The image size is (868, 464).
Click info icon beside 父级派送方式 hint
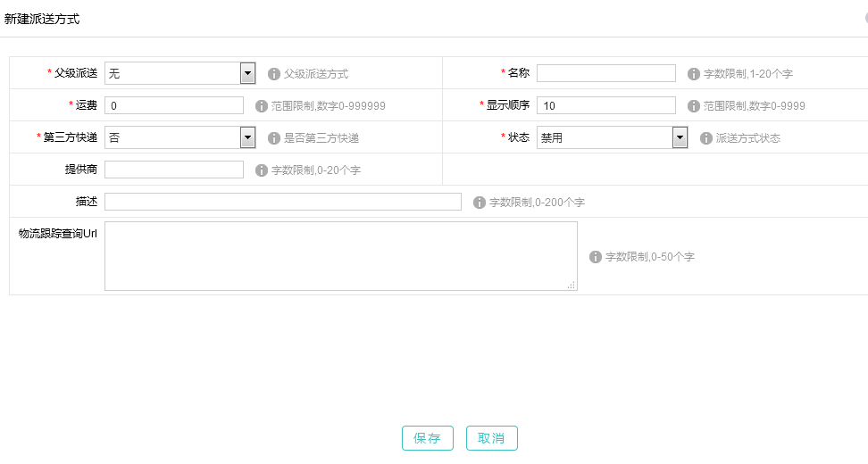(x=274, y=74)
